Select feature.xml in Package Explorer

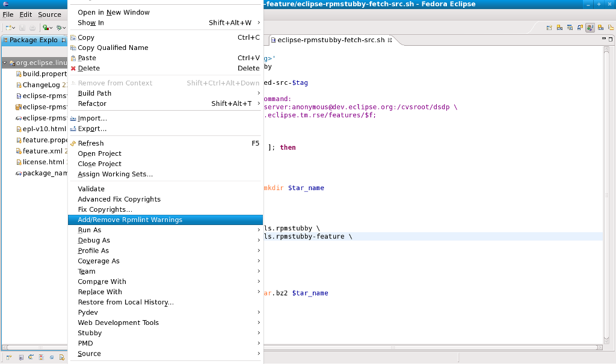[x=42, y=151]
